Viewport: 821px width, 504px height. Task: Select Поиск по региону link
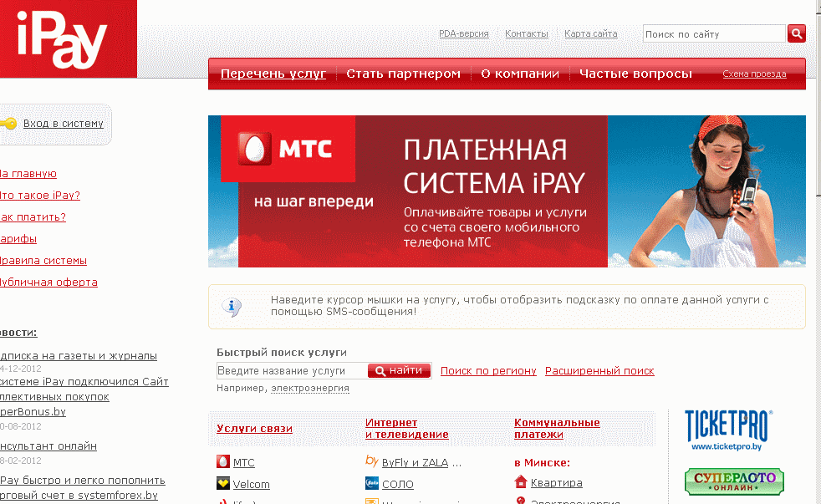click(488, 371)
